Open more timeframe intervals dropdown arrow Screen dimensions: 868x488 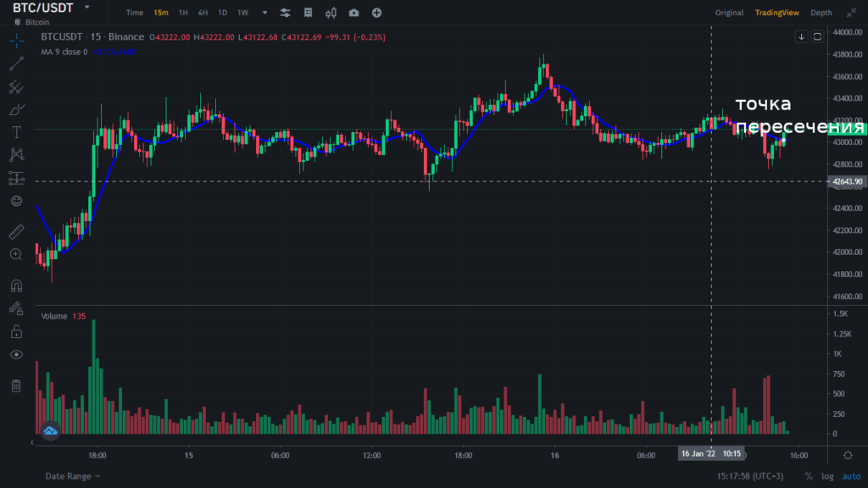[264, 13]
